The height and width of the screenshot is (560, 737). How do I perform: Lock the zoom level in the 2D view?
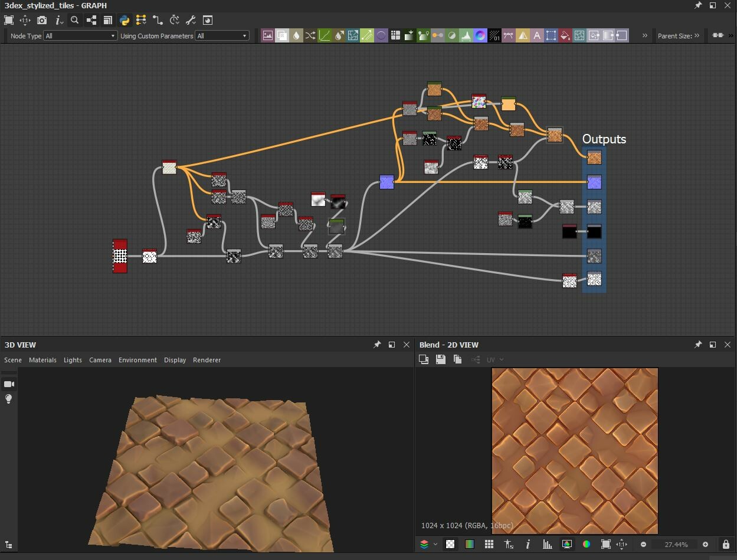[x=726, y=544]
